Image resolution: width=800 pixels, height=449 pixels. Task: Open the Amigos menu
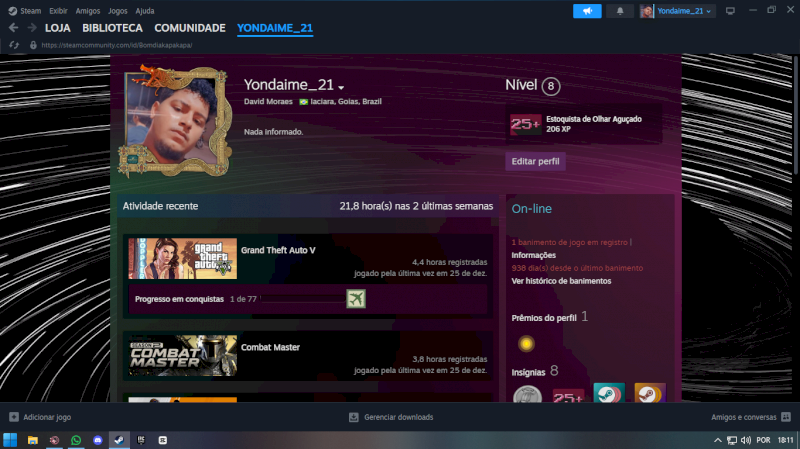click(x=88, y=11)
